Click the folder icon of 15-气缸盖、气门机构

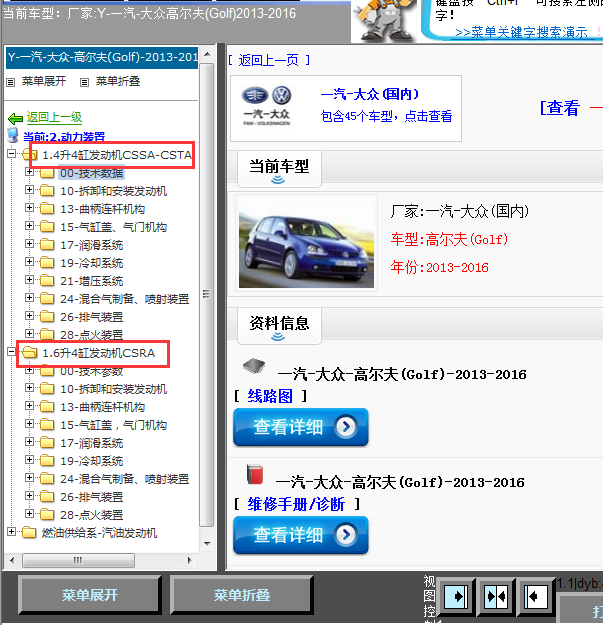click(x=47, y=227)
